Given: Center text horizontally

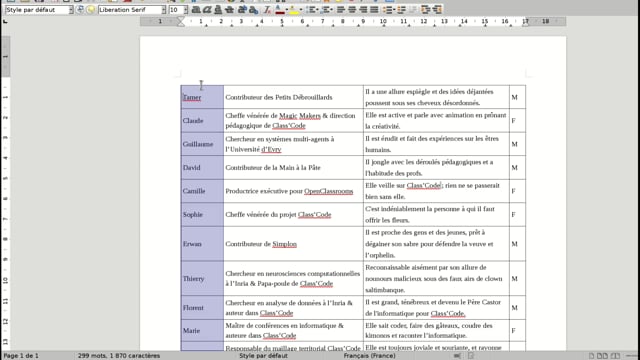Looking at the screenshot, I should click(352, 9).
